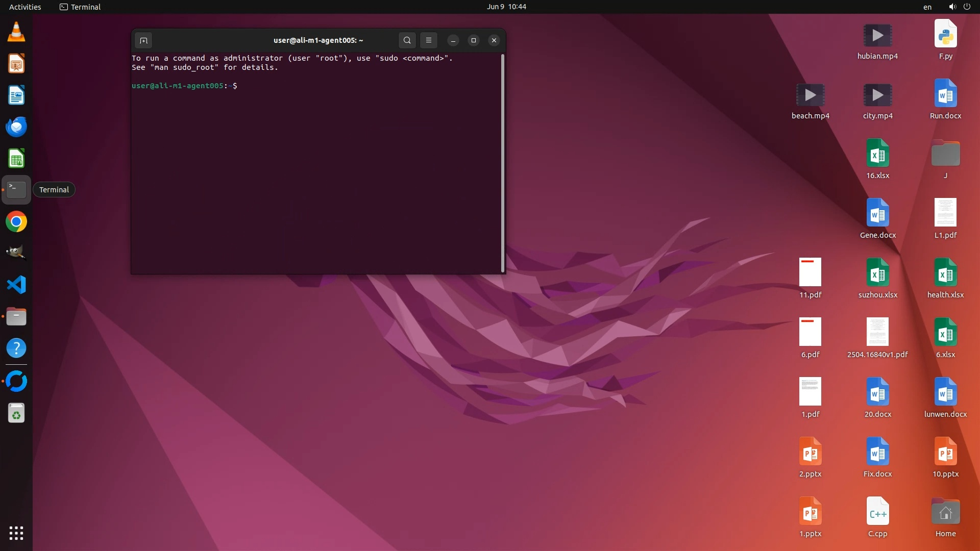Launch VLC media player from dock

(16, 32)
